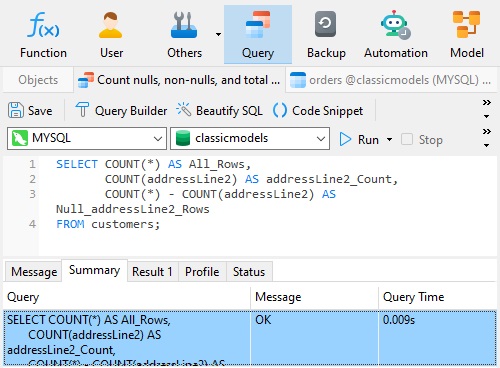
Task: Click the Message column header
Action: [x=314, y=297]
